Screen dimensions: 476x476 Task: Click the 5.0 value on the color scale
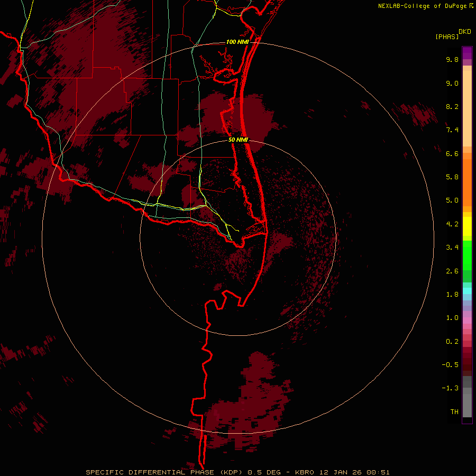point(452,200)
